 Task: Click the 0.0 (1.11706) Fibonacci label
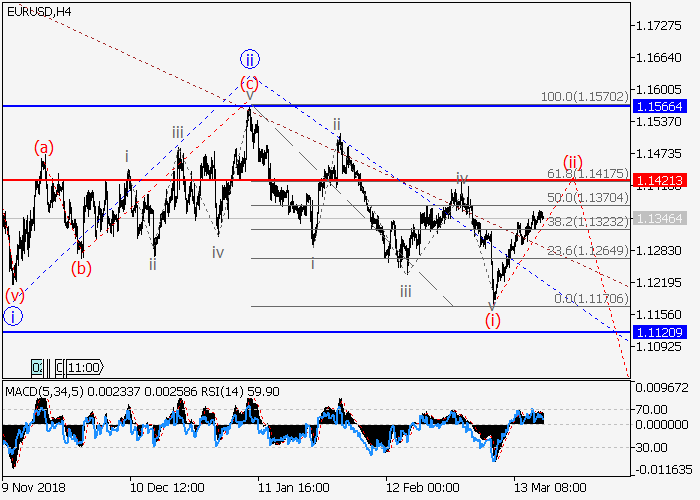click(588, 298)
